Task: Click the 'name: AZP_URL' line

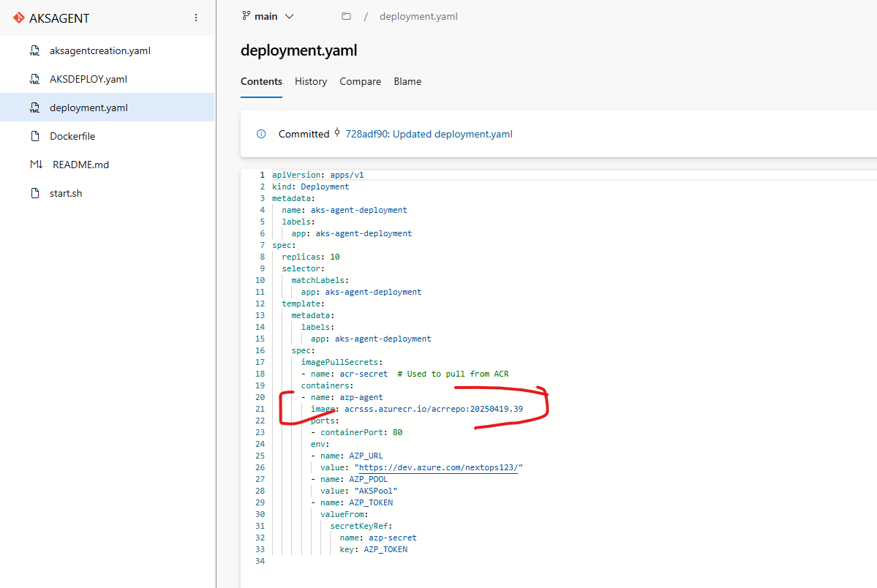Action: [x=347, y=456]
